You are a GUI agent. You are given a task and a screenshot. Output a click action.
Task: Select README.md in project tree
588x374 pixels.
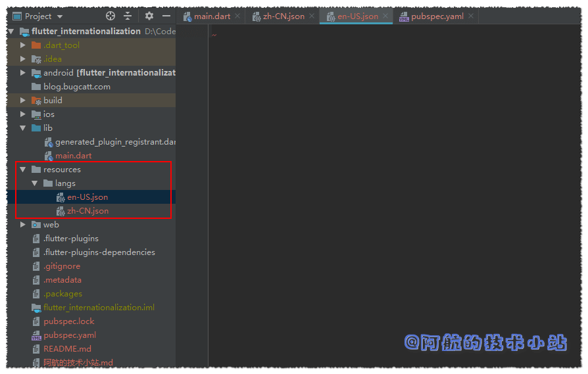click(x=67, y=349)
